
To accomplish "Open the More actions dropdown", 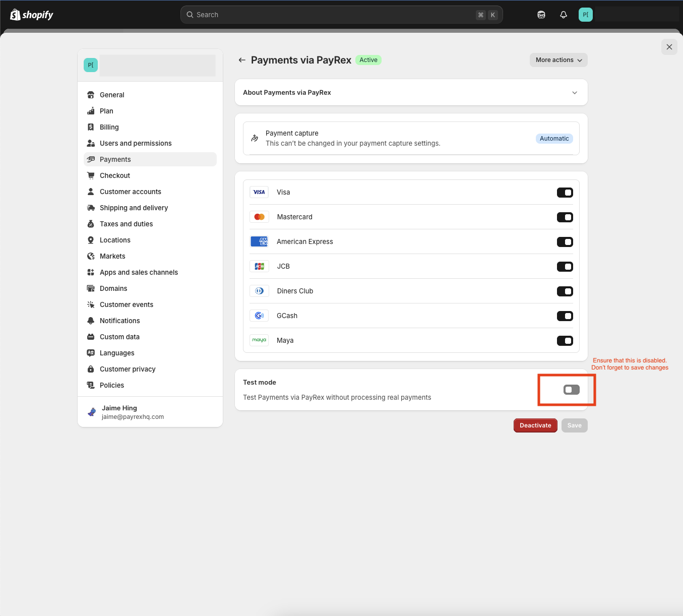I will 558,59.
